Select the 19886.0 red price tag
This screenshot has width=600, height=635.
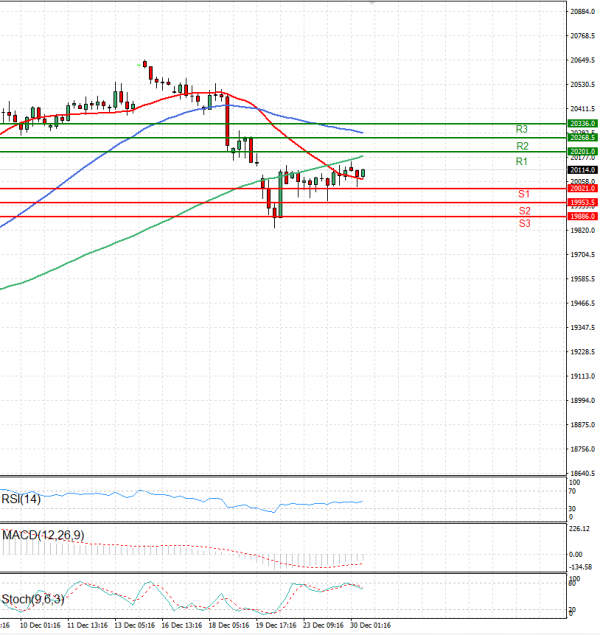tap(582, 216)
